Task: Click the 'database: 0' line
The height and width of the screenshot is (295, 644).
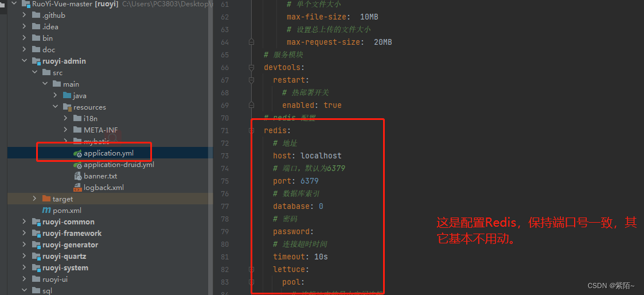Action: click(x=298, y=206)
